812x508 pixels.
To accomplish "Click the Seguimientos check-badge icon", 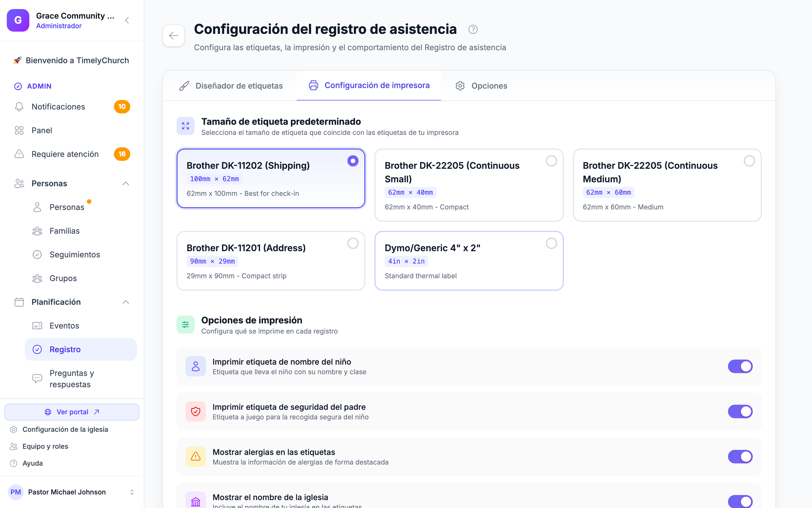I will click(37, 255).
